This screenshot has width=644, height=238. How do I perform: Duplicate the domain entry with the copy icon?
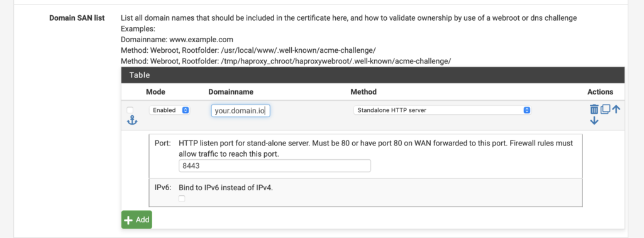coord(605,110)
